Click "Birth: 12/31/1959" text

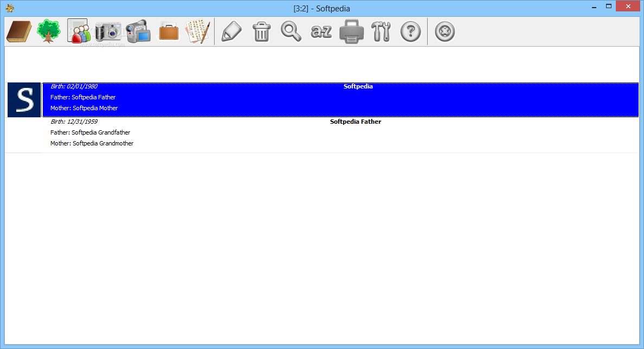[74, 122]
